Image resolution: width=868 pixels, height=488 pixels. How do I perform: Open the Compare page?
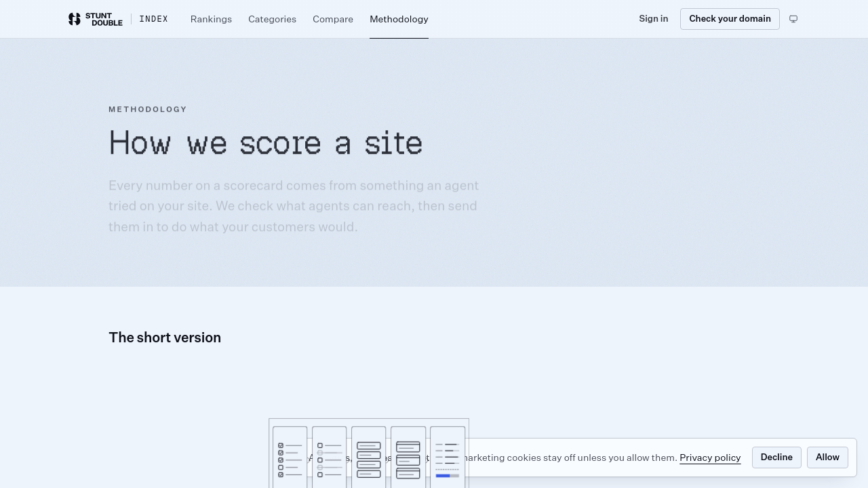(x=333, y=19)
